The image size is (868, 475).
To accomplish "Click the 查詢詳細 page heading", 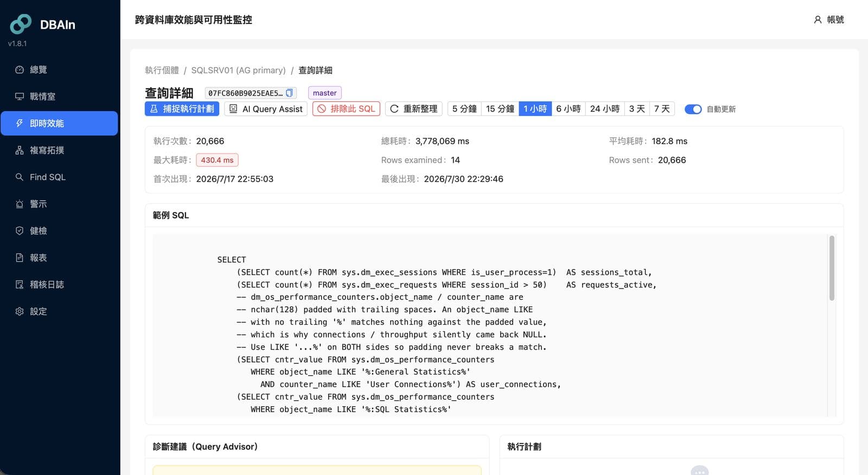I will pyautogui.click(x=169, y=93).
